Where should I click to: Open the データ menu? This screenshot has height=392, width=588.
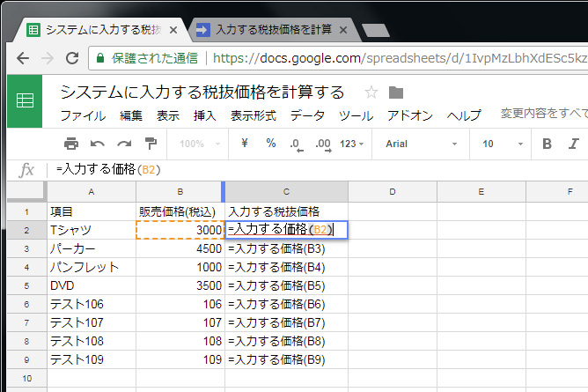point(307,115)
